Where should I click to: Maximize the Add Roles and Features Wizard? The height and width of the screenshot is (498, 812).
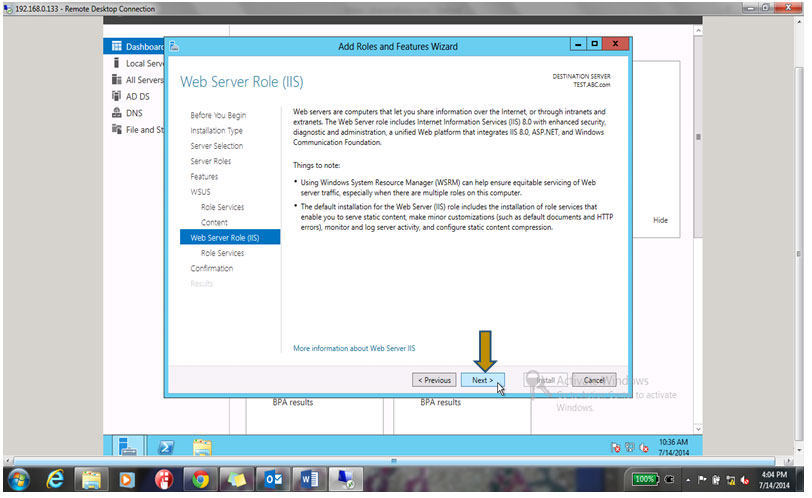[594, 45]
